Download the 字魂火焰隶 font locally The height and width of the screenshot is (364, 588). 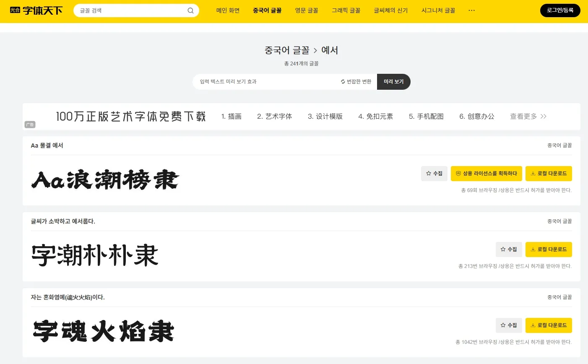548,325
